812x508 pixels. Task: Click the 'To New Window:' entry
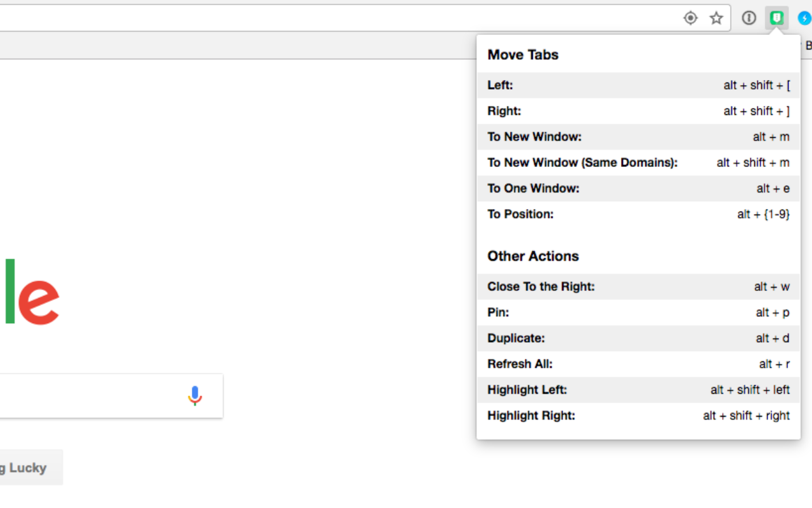[638, 137]
